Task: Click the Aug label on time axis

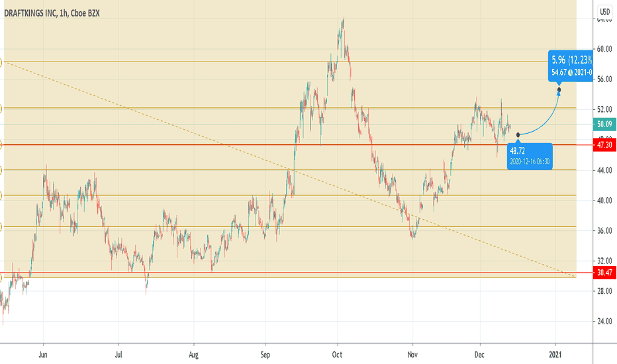Action: pos(193,355)
